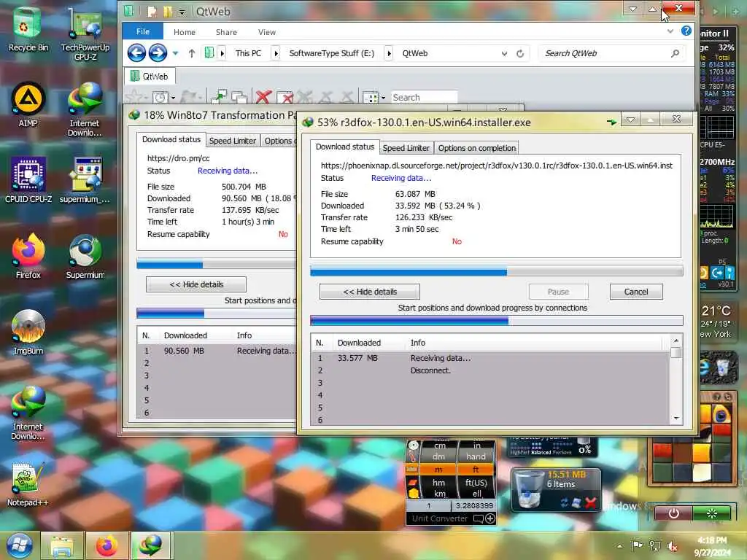This screenshot has width=747, height=560.
Task: Click the window with red X toolbar icon
Action: coord(285,98)
